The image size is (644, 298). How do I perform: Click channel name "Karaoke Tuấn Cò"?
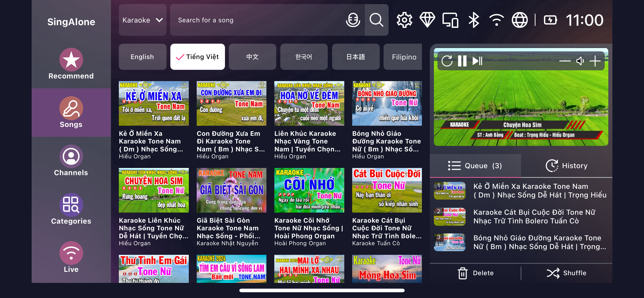(x=376, y=243)
